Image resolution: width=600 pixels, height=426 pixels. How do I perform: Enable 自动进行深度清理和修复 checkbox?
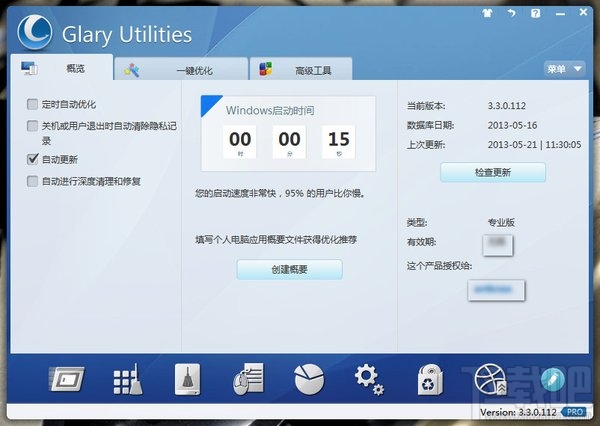(x=33, y=181)
